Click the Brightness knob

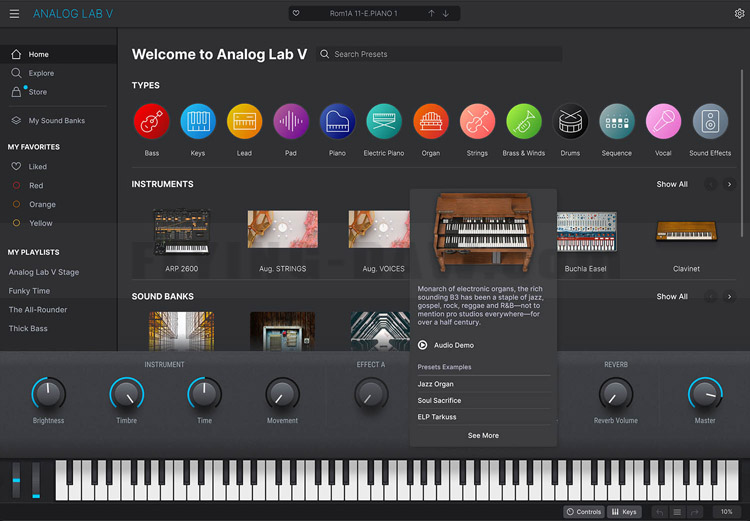tap(48, 394)
